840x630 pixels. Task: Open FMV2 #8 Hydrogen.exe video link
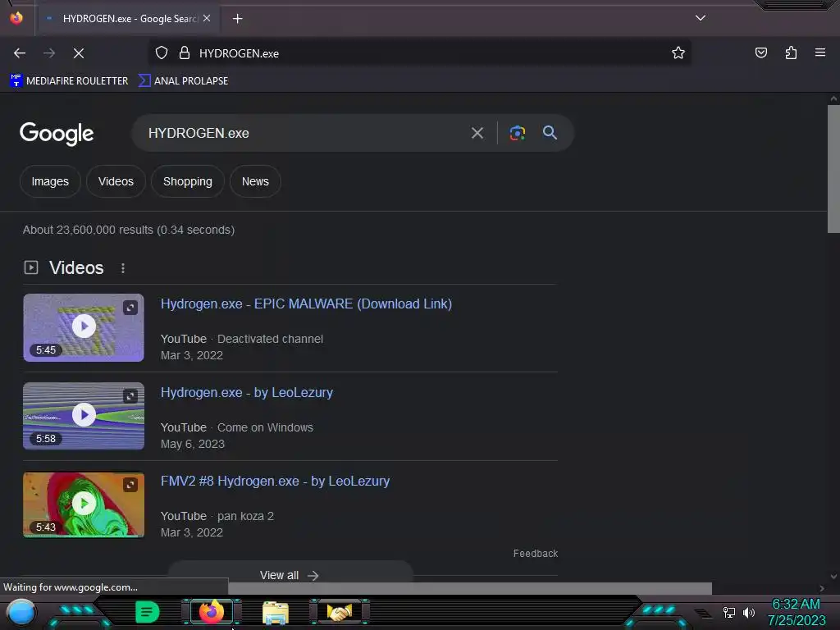click(275, 481)
